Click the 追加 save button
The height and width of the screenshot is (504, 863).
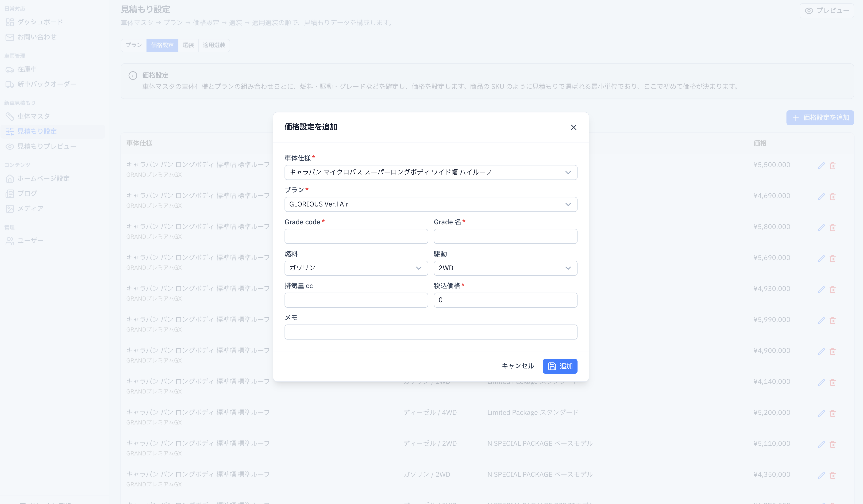click(x=560, y=366)
